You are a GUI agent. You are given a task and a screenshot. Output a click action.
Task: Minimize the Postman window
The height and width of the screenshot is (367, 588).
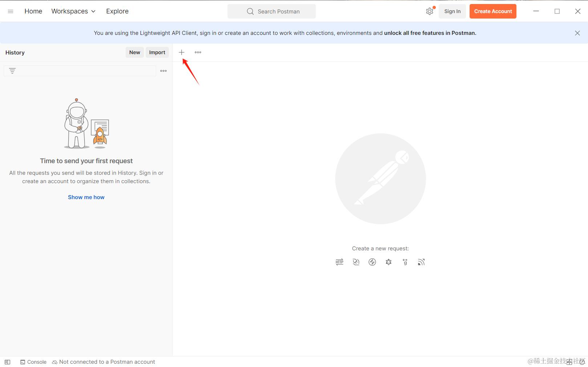pyautogui.click(x=536, y=11)
